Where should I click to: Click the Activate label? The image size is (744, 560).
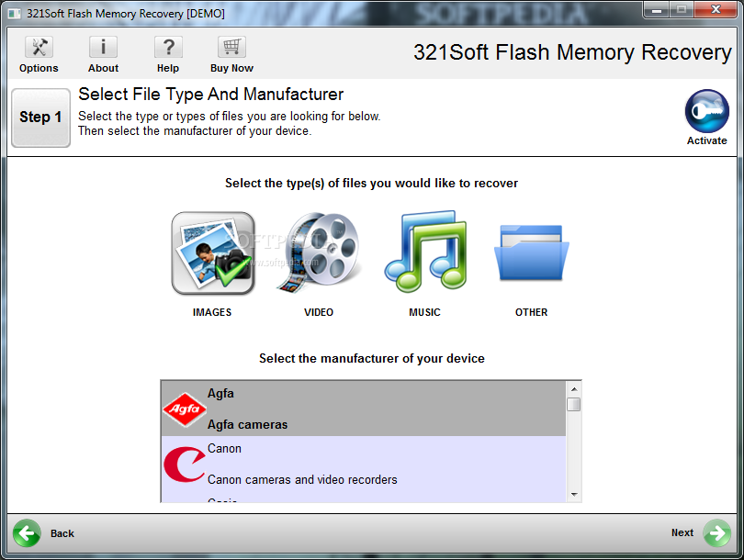pyautogui.click(x=707, y=140)
